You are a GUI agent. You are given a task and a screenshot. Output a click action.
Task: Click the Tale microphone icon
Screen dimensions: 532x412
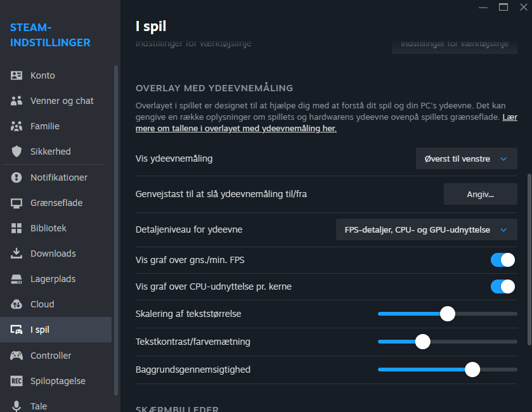tap(16, 406)
